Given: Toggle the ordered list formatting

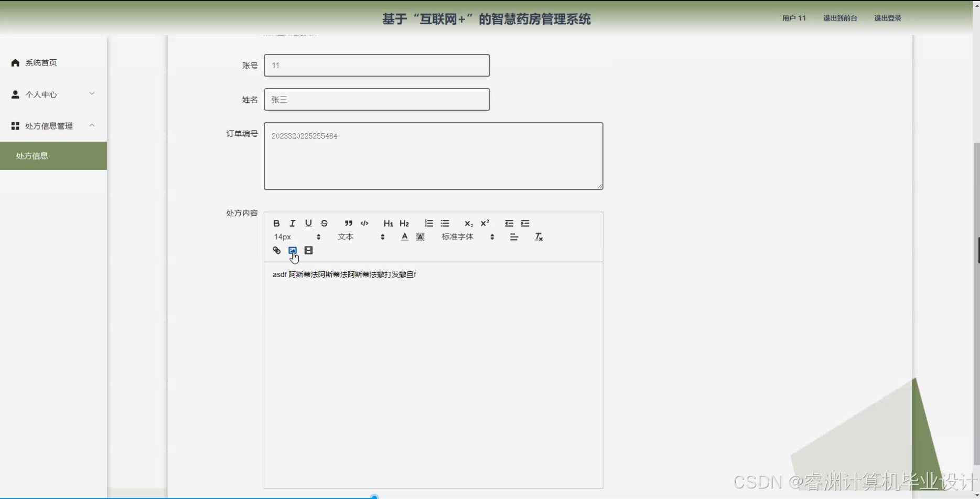Looking at the screenshot, I should pyautogui.click(x=428, y=223).
